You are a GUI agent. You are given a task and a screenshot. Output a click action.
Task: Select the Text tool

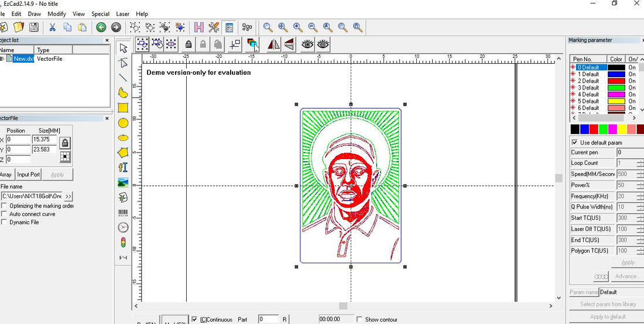coord(123,167)
